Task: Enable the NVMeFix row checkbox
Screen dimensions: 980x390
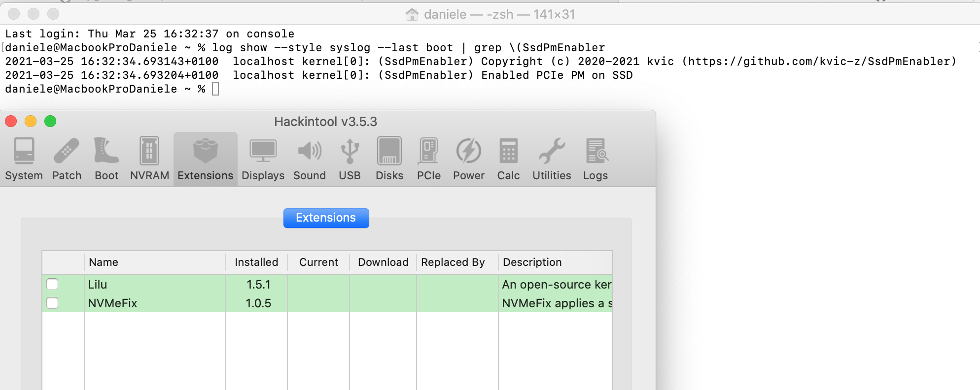Action: (x=52, y=303)
